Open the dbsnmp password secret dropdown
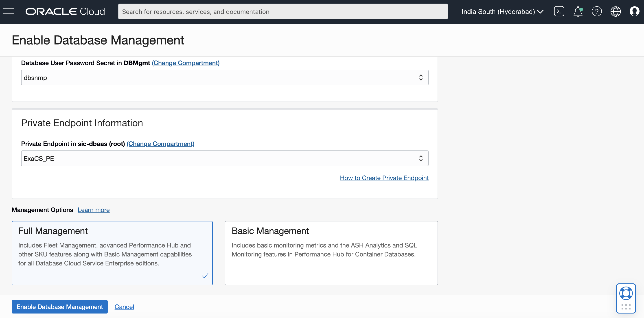 pos(224,77)
